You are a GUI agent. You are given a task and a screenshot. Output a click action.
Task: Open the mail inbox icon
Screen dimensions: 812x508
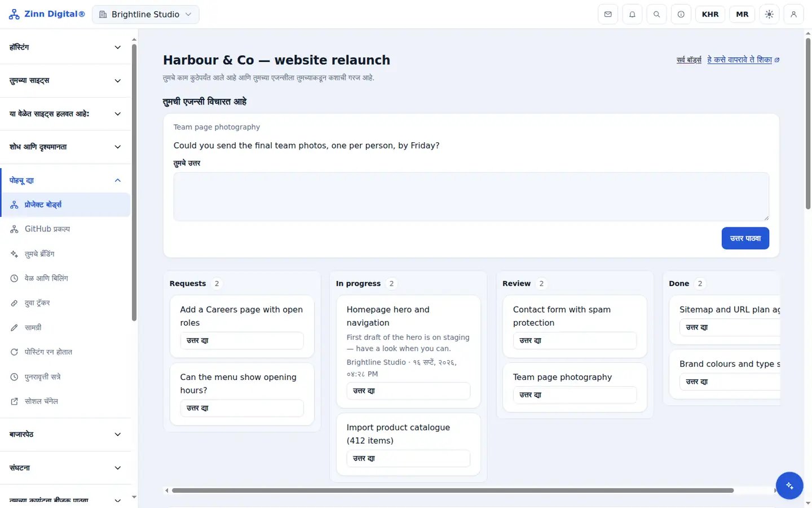coord(608,14)
